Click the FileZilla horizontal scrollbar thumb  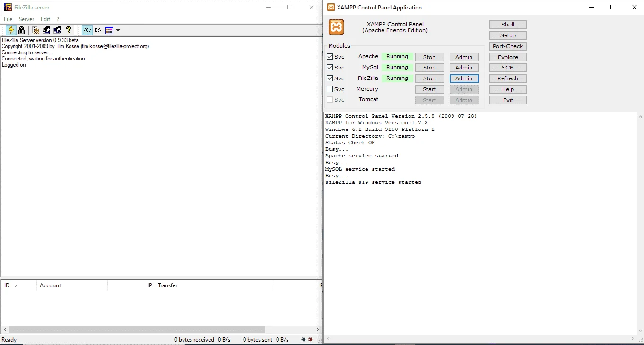click(x=137, y=329)
